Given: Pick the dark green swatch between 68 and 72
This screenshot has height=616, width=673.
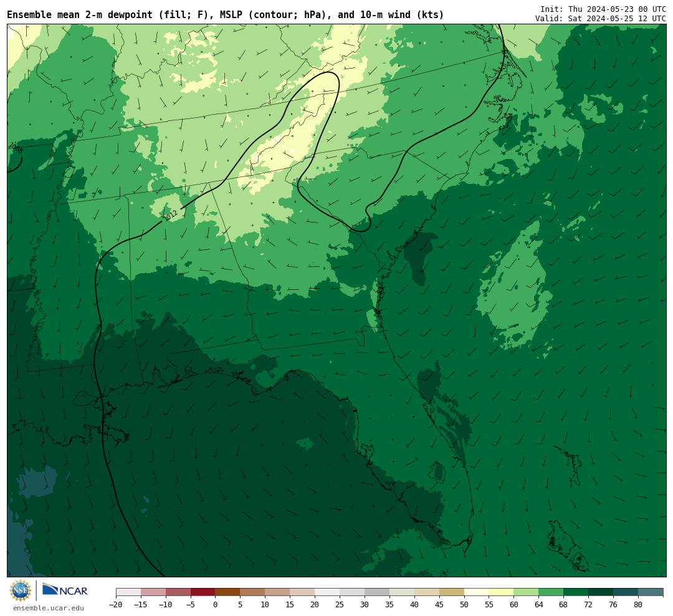Looking at the screenshot, I should (576, 592).
